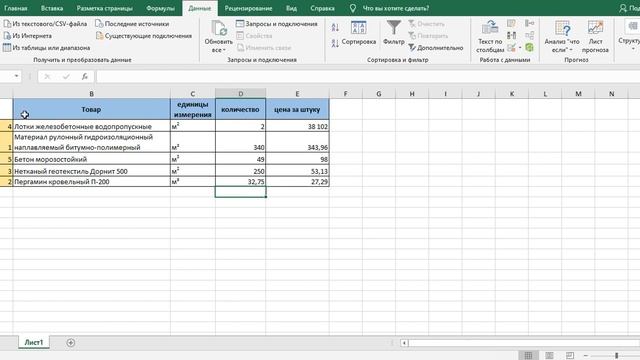Open the Name Box dropdown arrow
The image size is (640, 360).
click(x=16, y=76)
